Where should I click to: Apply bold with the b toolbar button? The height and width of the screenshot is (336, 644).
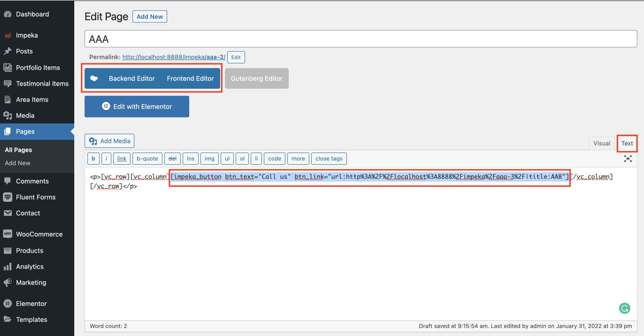pos(93,159)
